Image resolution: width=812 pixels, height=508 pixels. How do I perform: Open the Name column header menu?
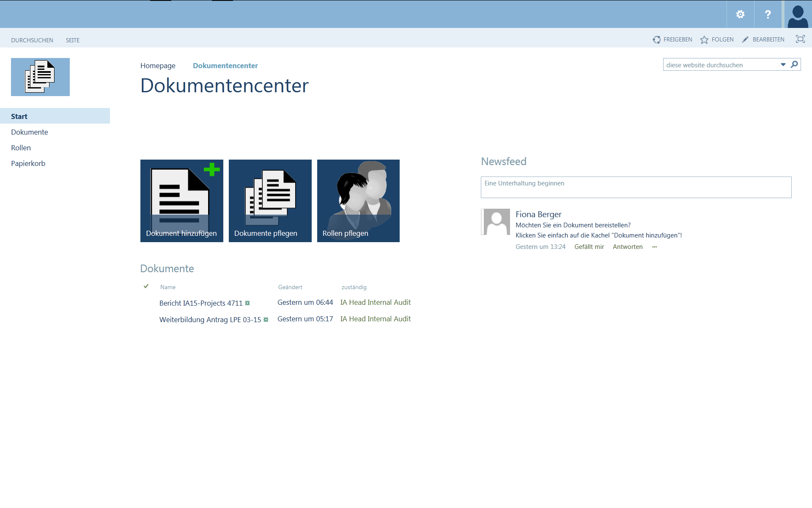tap(168, 287)
